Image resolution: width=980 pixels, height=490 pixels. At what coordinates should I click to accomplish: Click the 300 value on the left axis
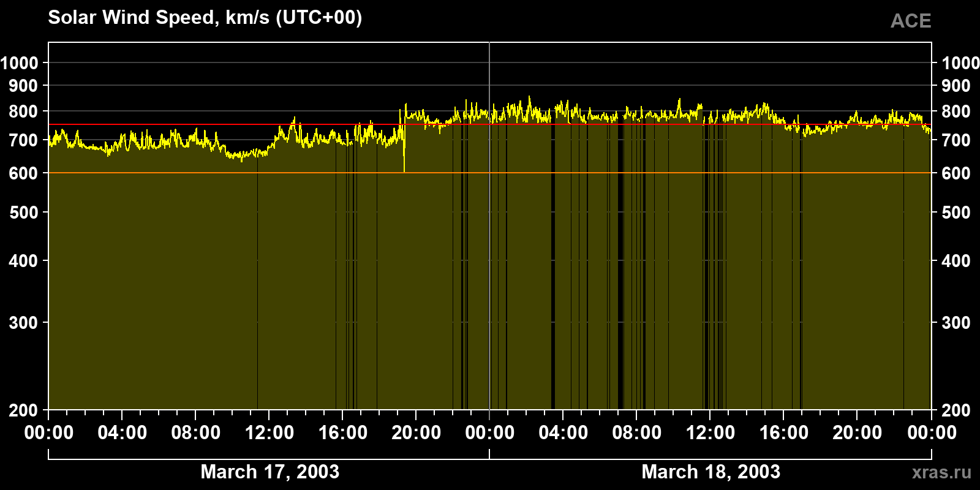(24, 322)
